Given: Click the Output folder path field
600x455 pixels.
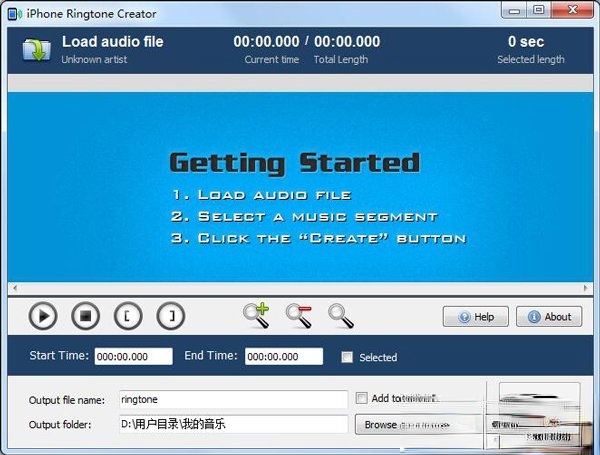Looking at the screenshot, I should click(233, 424).
